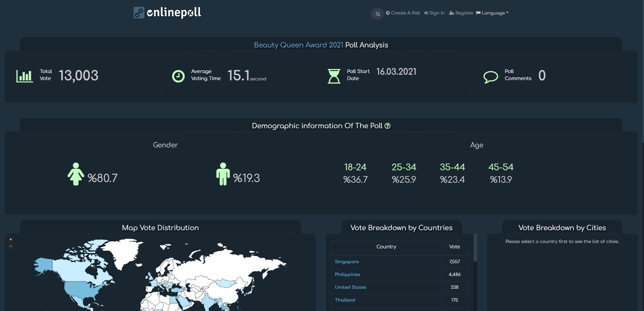The width and height of the screenshot is (644, 311).
Task: Select United States in the countries table
Action: click(x=350, y=287)
